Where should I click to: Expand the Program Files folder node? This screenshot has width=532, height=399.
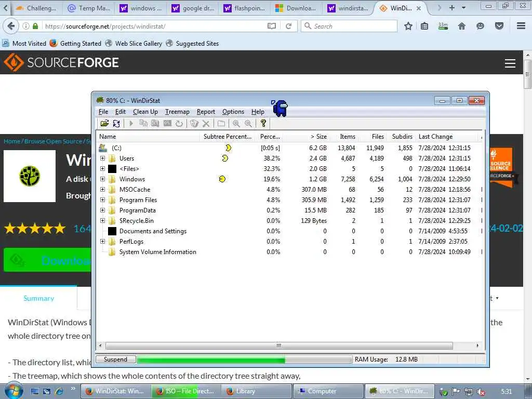pyautogui.click(x=102, y=200)
